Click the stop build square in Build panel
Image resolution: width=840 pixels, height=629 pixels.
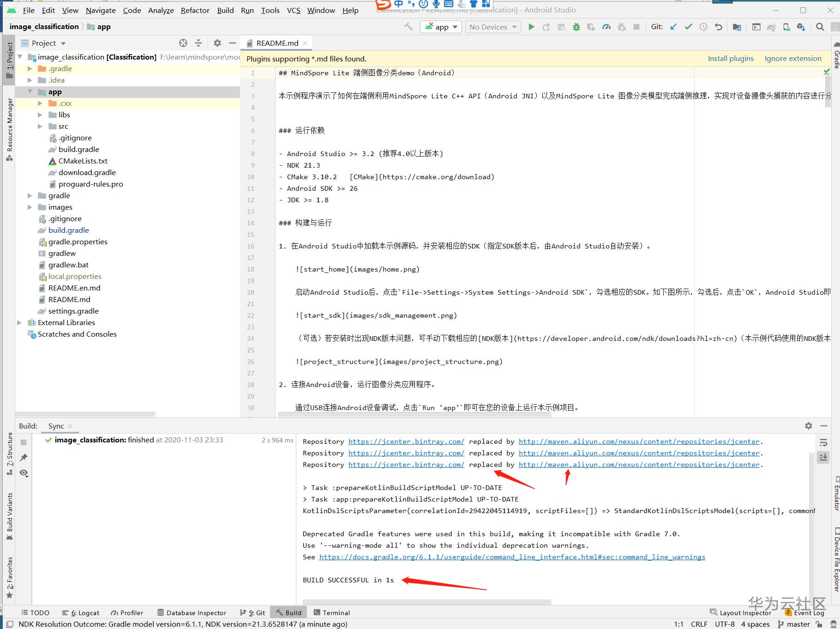coord(24,442)
